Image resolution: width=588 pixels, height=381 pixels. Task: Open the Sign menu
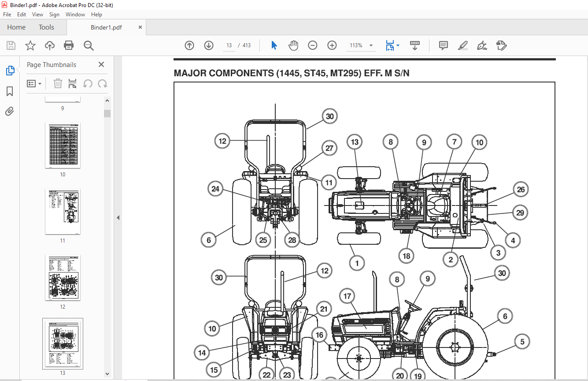(x=54, y=15)
